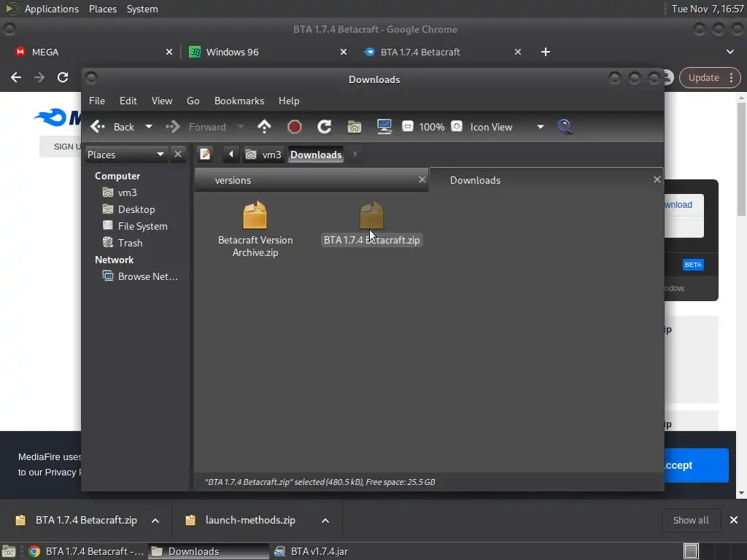Close the Places sidebar pane
747x560 pixels.
point(178,155)
